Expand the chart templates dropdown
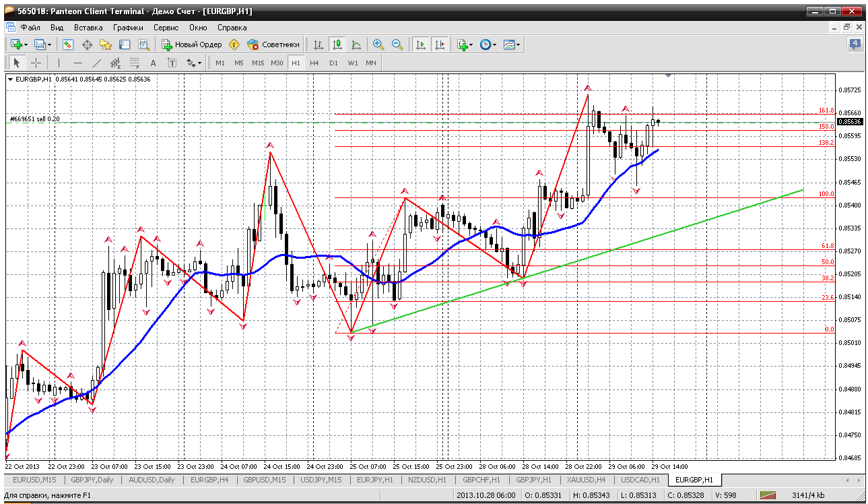Image resolution: width=868 pixels, height=504 pixels. pos(518,44)
